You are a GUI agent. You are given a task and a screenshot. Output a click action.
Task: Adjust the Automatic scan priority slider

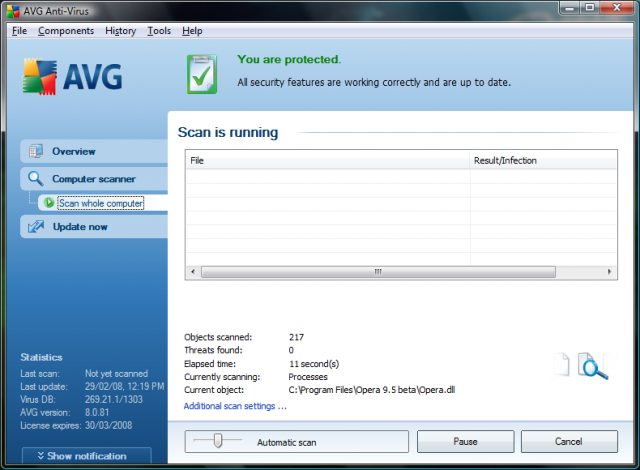(218, 441)
